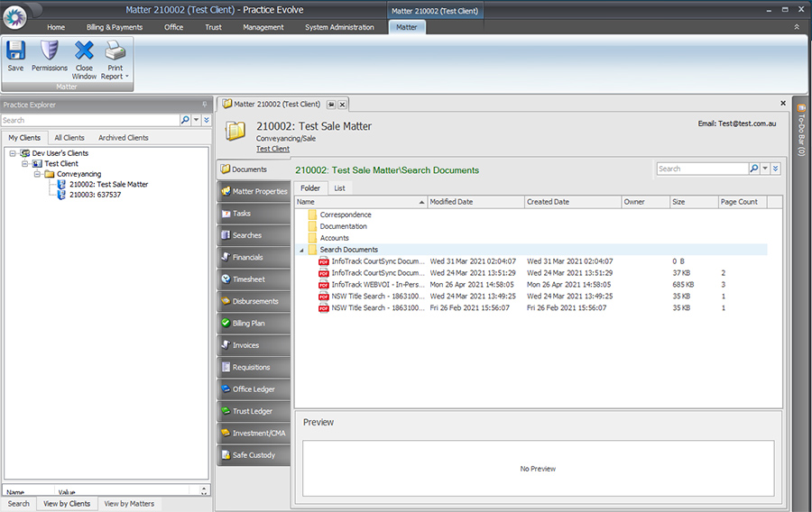Screen dimensions: 812x512
Task: Open the Home ribbon tab
Action: 56,27
